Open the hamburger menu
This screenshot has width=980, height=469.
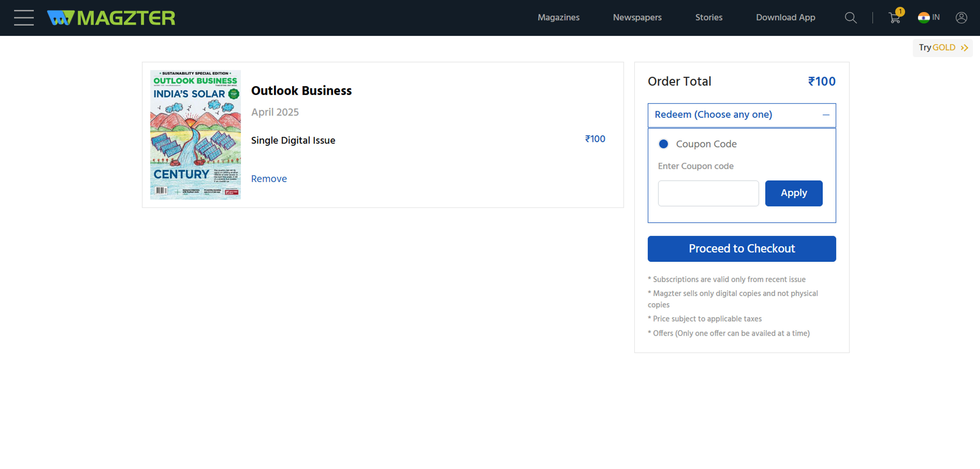pos(23,18)
